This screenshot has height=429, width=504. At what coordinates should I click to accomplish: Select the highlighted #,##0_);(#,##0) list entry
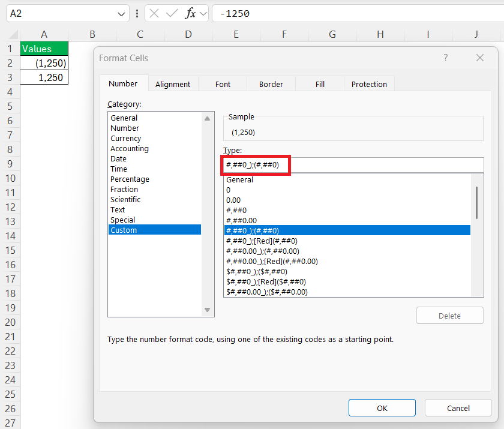(347, 231)
